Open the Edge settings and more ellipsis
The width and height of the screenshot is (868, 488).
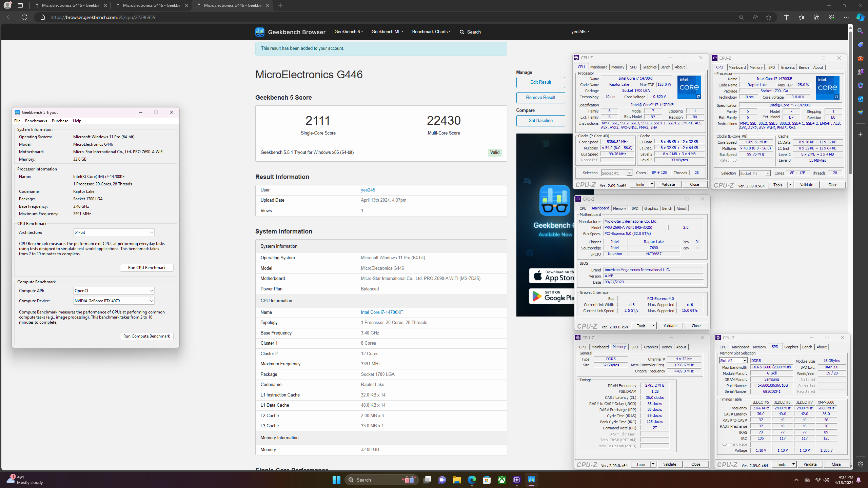(x=846, y=17)
